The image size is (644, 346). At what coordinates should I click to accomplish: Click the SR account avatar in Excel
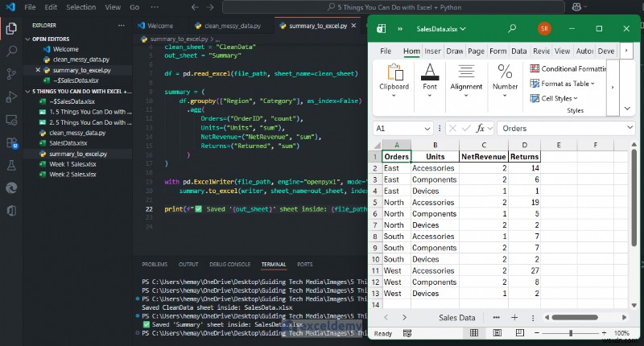click(544, 28)
